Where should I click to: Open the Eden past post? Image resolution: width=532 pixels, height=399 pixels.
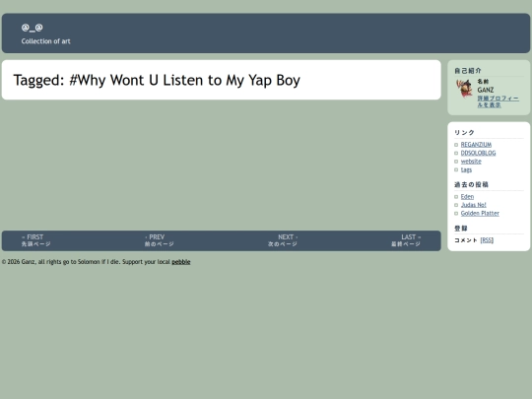coord(467,196)
